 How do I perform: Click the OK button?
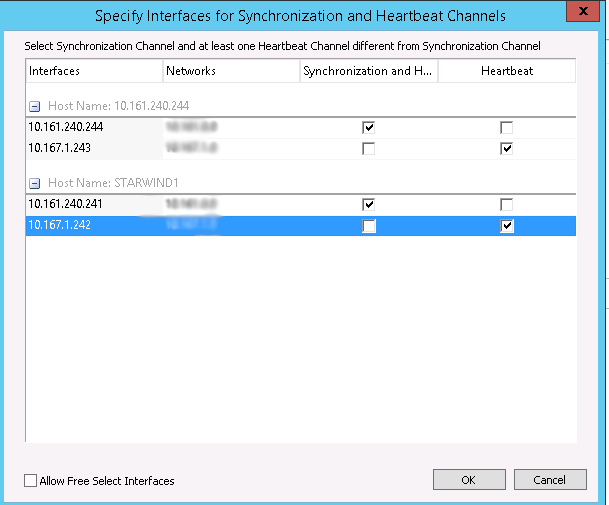tap(468, 480)
